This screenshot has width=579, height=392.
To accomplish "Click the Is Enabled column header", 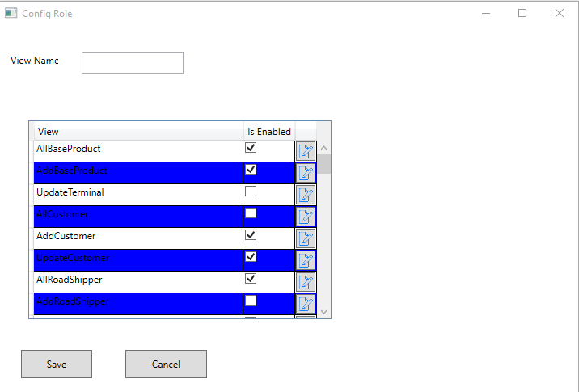I will (268, 131).
